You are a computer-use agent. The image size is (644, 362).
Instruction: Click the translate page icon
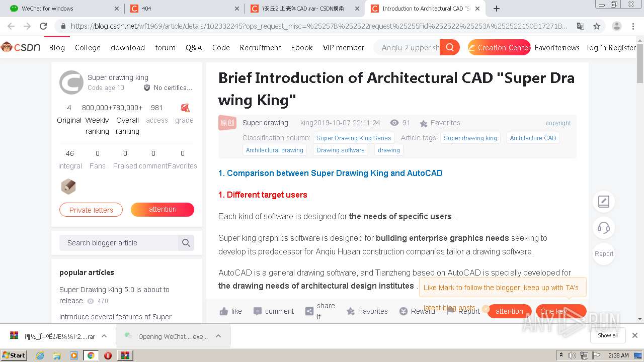[581, 26]
